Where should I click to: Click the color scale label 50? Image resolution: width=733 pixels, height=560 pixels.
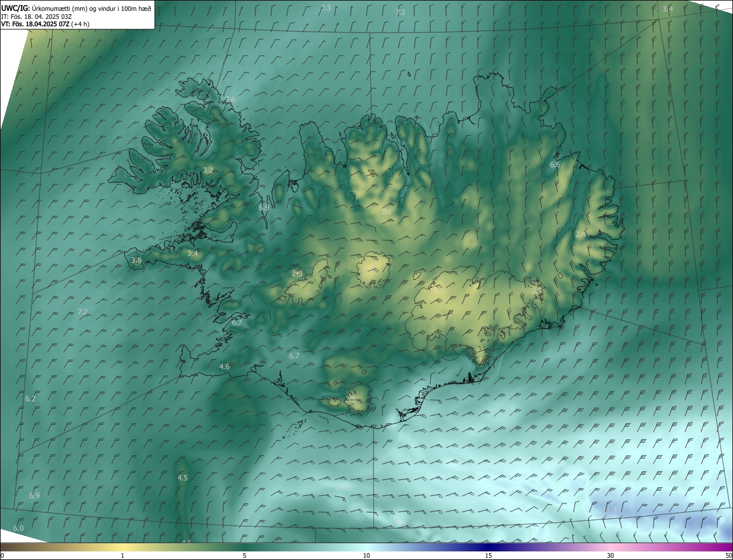click(x=728, y=556)
